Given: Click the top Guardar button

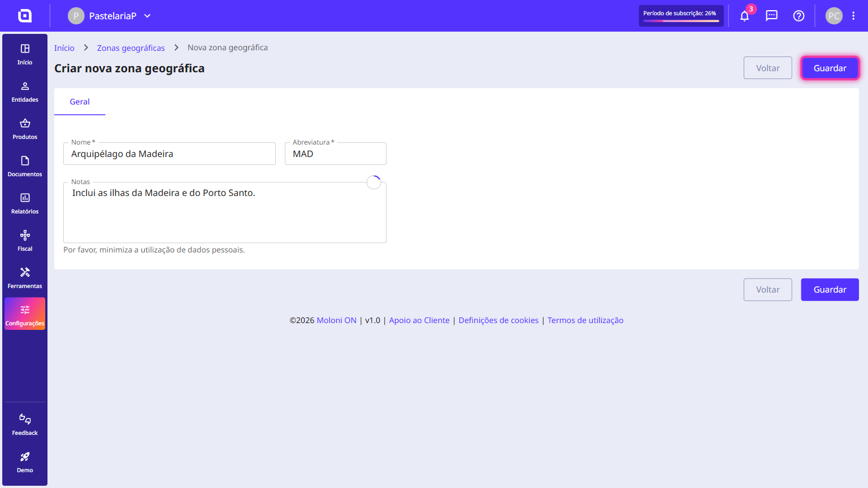Looking at the screenshot, I should [830, 68].
